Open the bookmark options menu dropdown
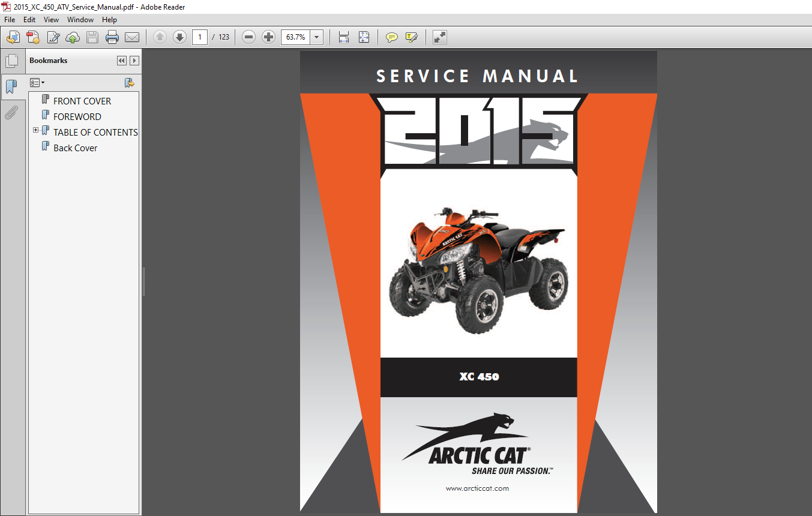812x516 pixels. (x=37, y=83)
